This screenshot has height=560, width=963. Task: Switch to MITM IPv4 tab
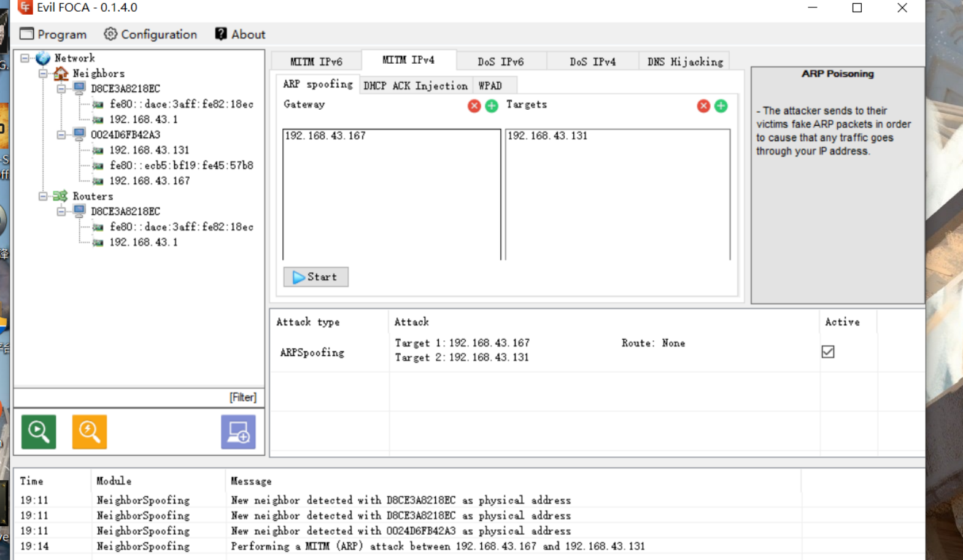409,60
